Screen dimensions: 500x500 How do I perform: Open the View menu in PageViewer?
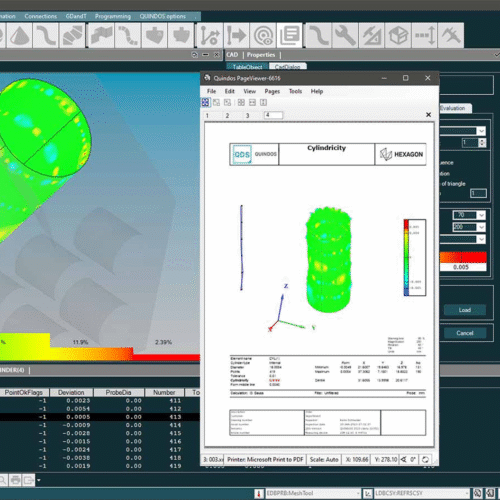(x=249, y=91)
